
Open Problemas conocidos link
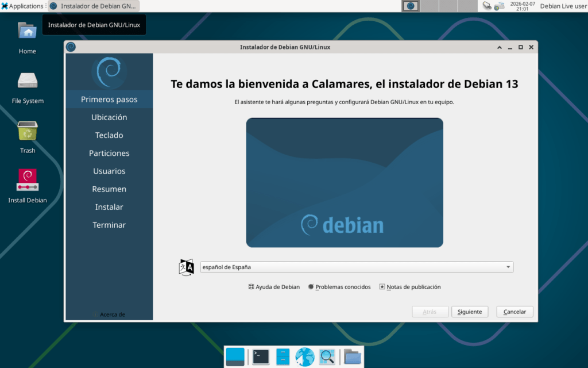[x=339, y=287]
